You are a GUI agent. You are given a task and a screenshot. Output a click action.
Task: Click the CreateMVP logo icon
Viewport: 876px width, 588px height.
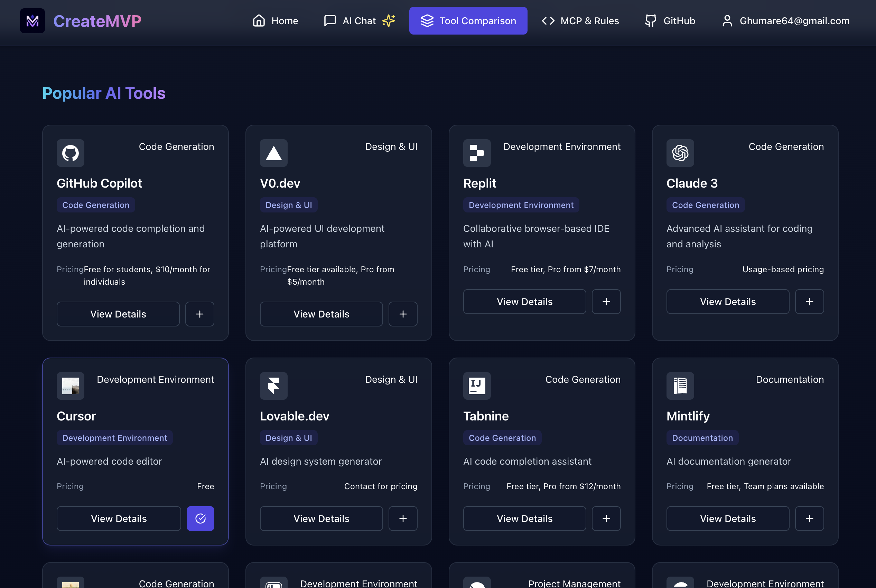pyautogui.click(x=32, y=21)
